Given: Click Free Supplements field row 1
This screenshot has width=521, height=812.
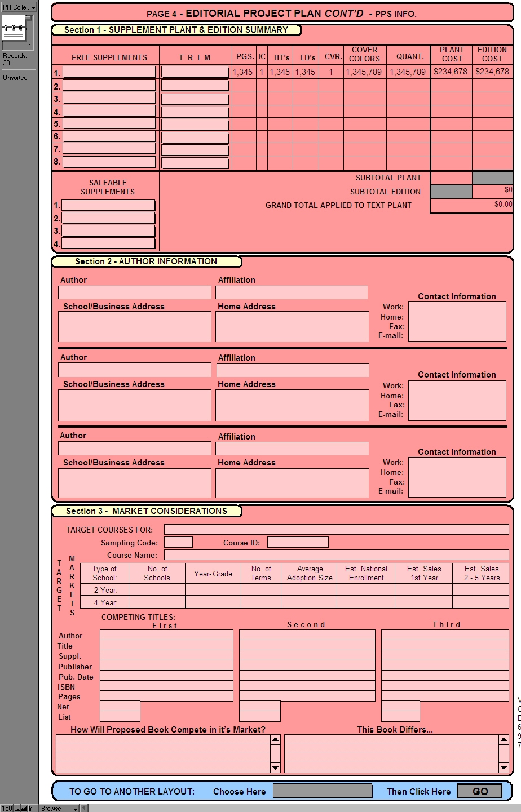Looking at the screenshot, I should tap(109, 72).
